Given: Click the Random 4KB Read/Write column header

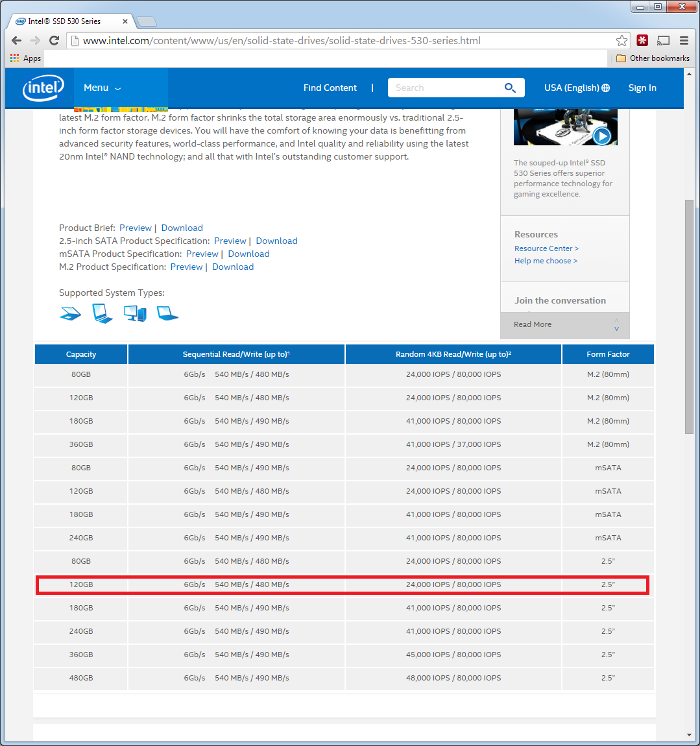Looking at the screenshot, I should (x=453, y=354).
